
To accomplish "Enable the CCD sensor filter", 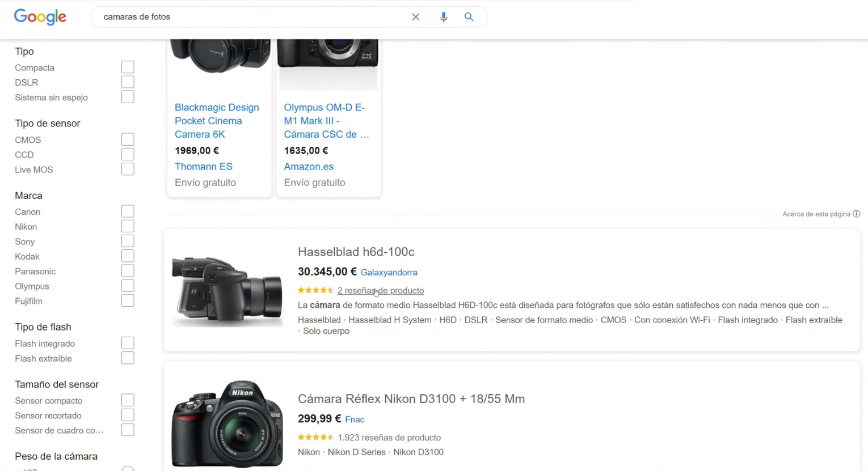I will point(128,154).
